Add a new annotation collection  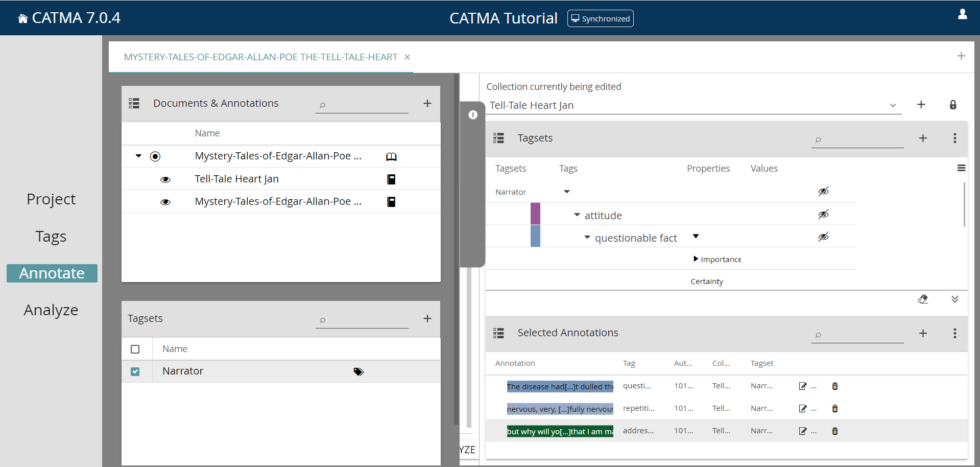click(x=921, y=104)
